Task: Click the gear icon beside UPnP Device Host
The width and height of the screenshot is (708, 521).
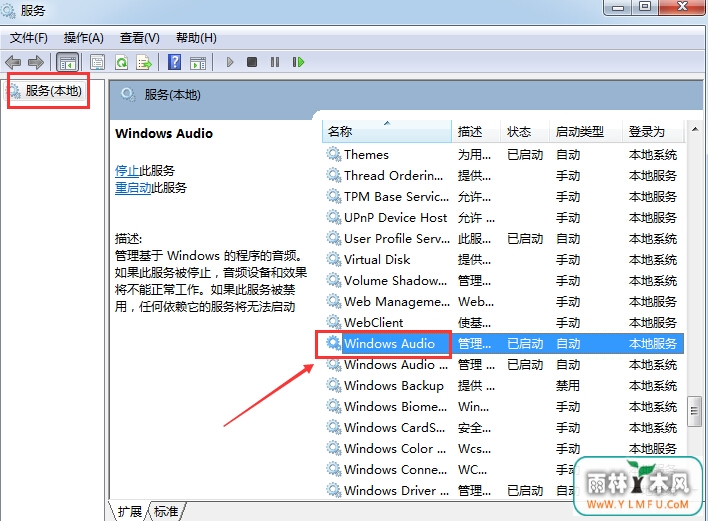Action: click(334, 218)
